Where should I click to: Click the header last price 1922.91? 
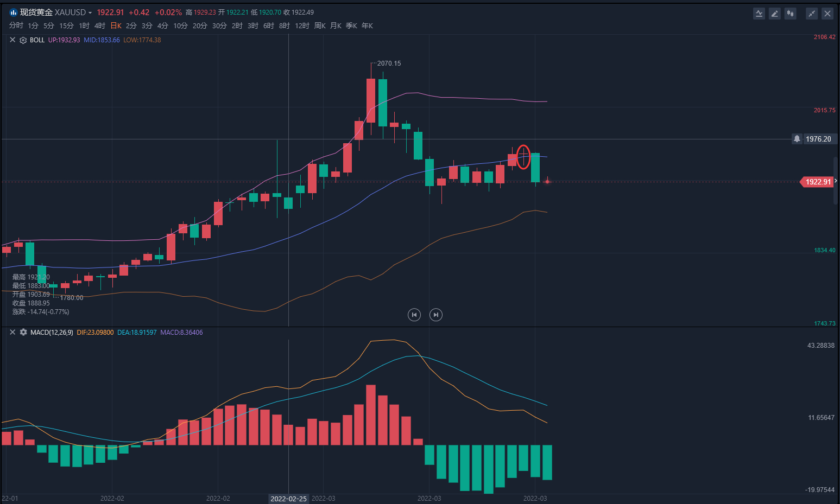click(110, 12)
